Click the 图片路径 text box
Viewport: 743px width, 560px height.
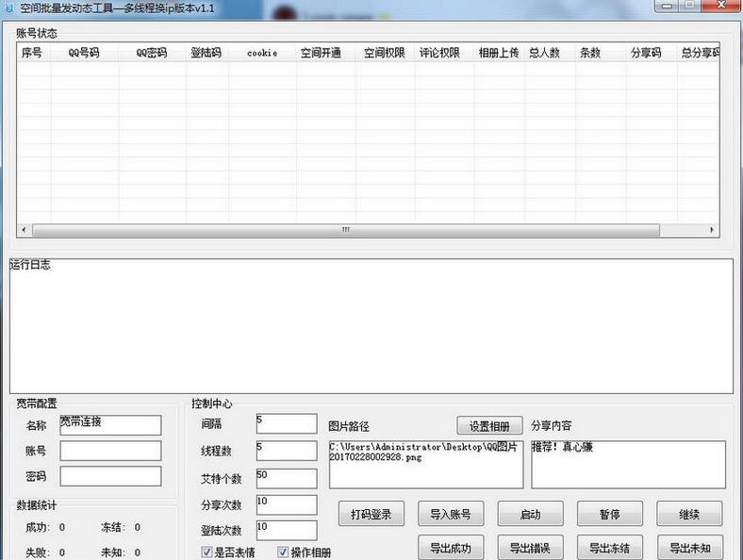coord(426,465)
